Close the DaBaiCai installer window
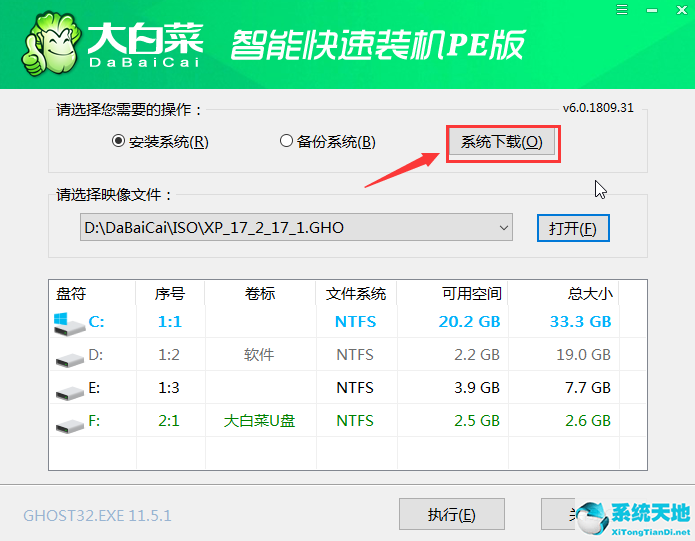The image size is (695, 541). (x=682, y=10)
